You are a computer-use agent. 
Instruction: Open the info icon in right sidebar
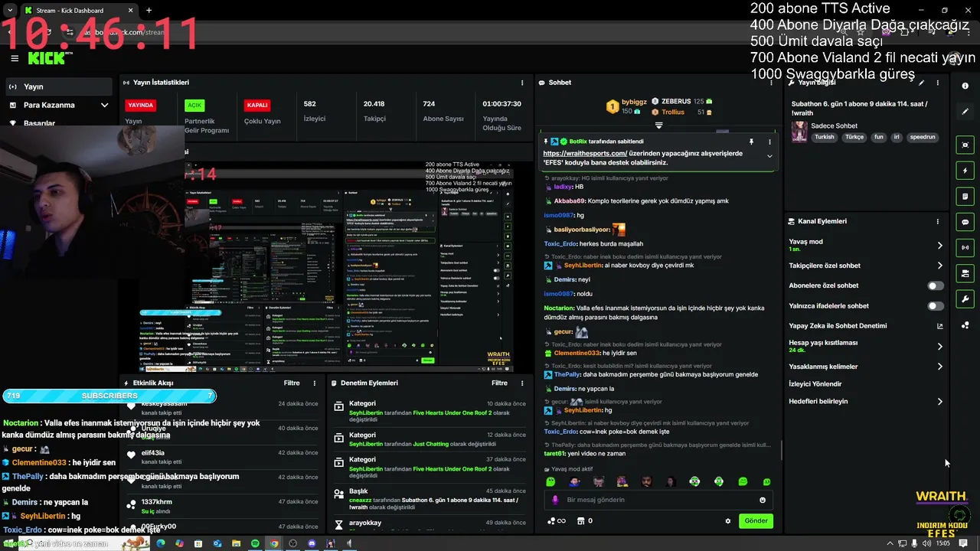965,86
